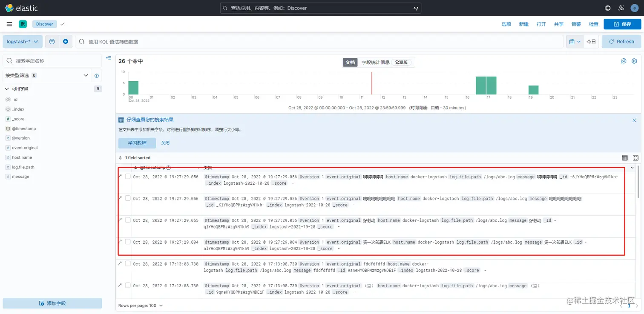Image resolution: width=644 pixels, height=314 pixels.
Task: Click 添加字段 button
Action: click(x=52, y=303)
